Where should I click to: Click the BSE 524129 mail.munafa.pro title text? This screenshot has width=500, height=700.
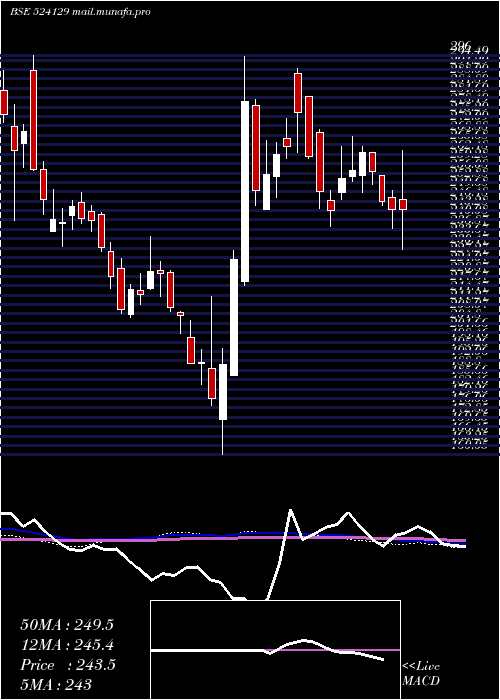tap(80, 12)
